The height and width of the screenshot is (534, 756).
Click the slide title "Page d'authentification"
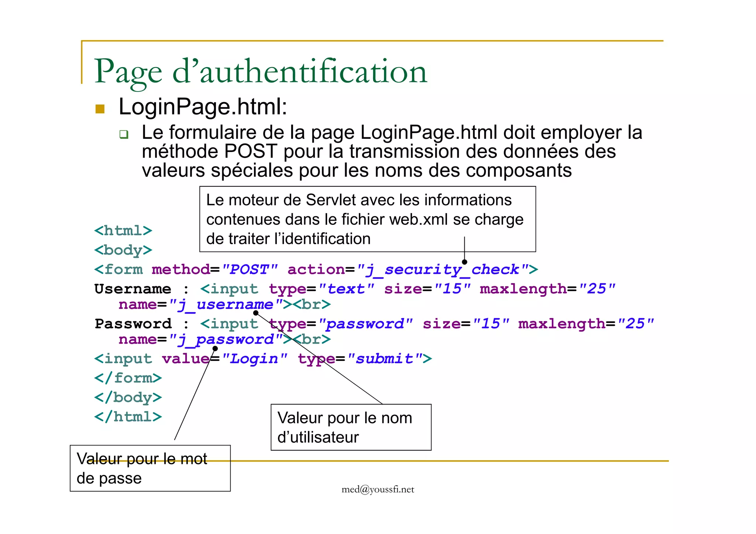click(x=261, y=72)
